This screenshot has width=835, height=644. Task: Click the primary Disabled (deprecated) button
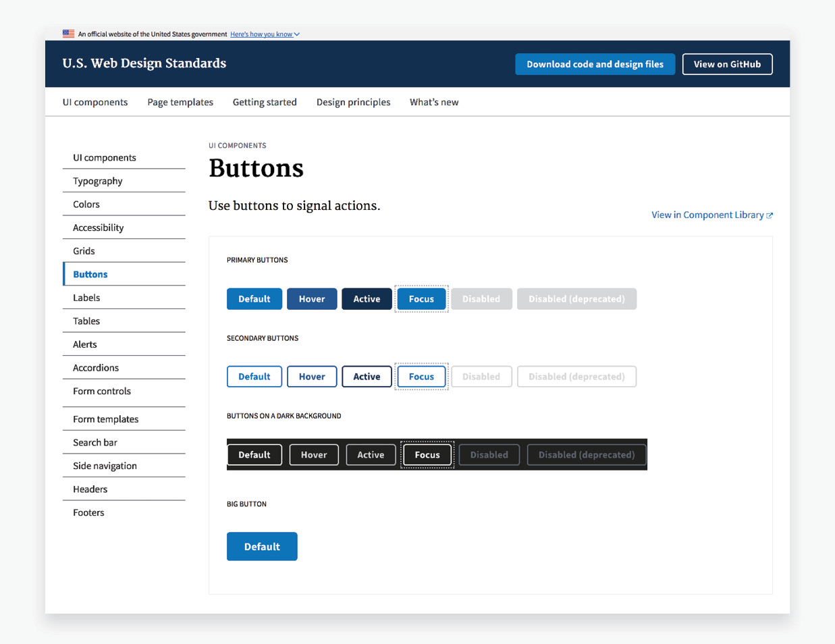(576, 299)
